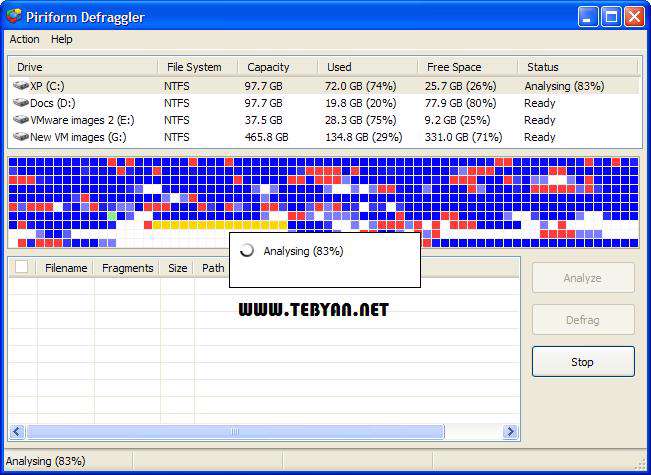The height and width of the screenshot is (475, 651).
Task: Sort by the Status column header
Action: (578, 67)
